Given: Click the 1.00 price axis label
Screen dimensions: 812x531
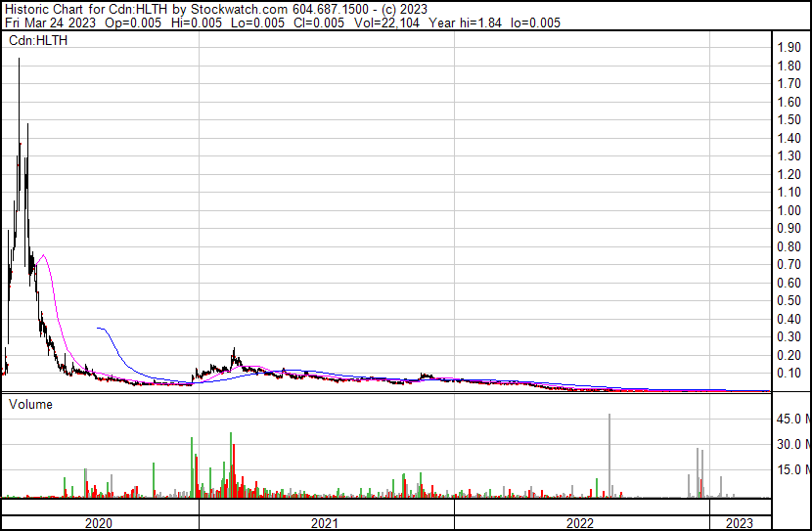Looking at the screenshot, I should [789, 210].
